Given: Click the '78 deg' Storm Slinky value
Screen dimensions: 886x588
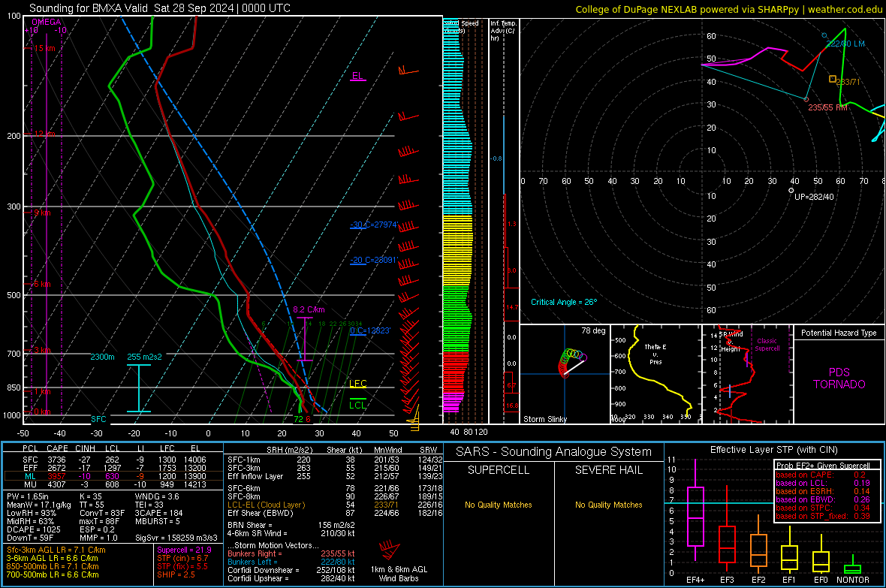Looking at the screenshot, I should tap(593, 330).
